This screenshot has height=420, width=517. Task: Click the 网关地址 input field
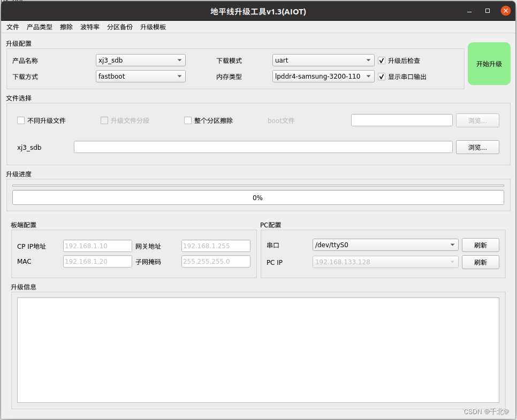point(216,246)
